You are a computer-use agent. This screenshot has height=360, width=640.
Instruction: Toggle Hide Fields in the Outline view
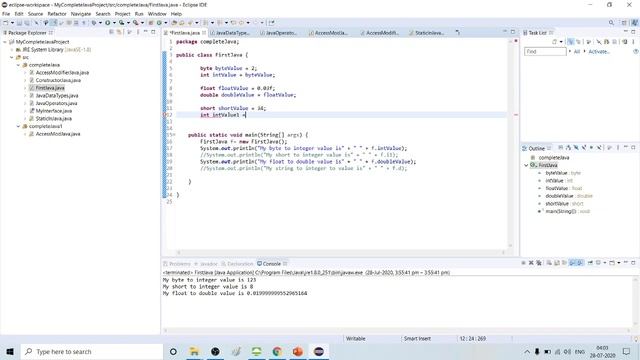576,148
